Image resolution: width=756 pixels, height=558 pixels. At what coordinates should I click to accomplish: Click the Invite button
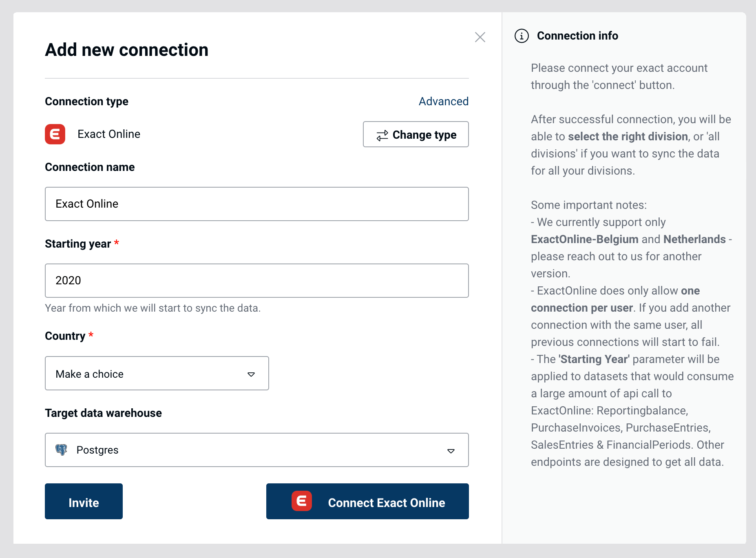[84, 501]
